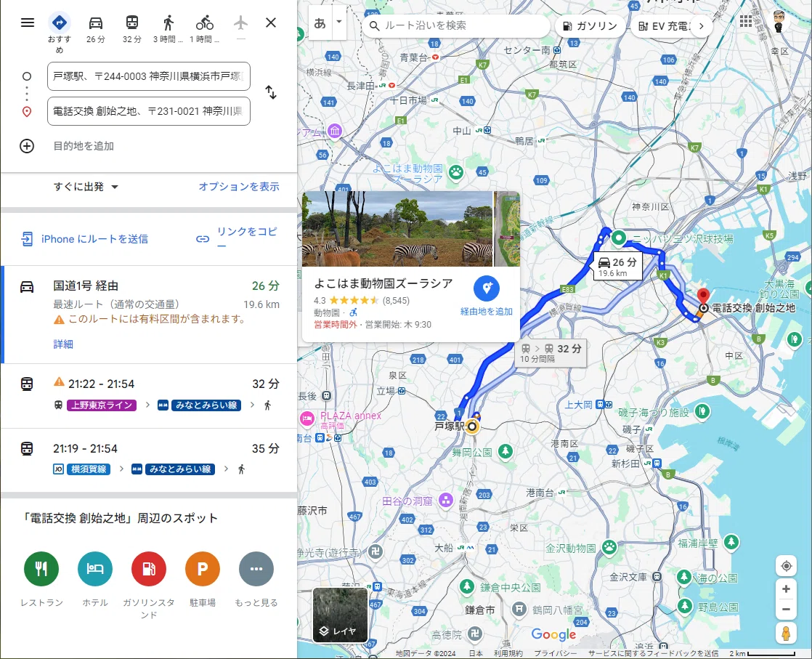Screen dimensions: 812x659
Task: Close the directions panel
Action: 271,23
